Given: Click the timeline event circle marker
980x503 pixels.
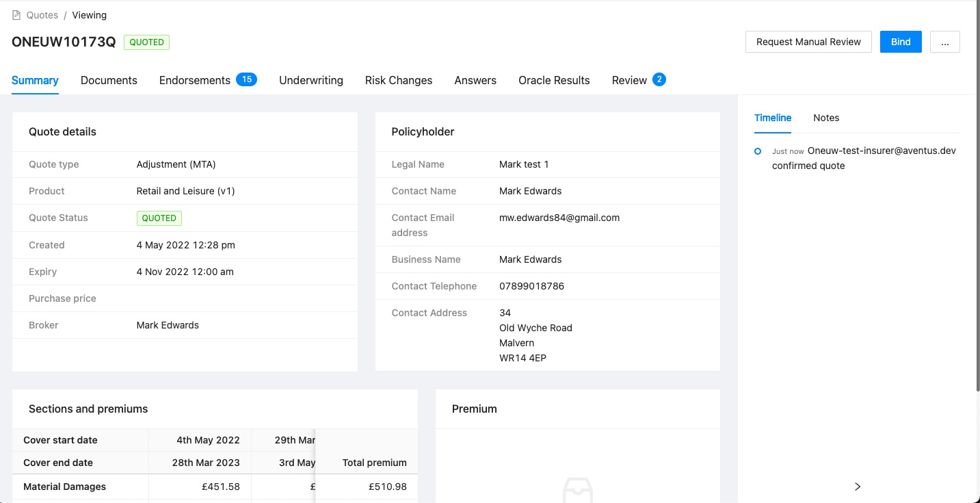Looking at the screenshot, I should (758, 151).
